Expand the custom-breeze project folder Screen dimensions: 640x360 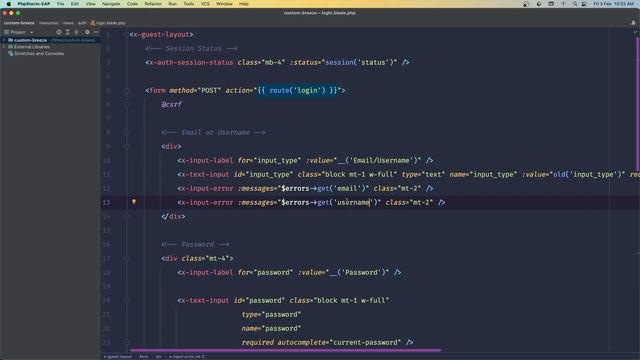(x=4, y=40)
